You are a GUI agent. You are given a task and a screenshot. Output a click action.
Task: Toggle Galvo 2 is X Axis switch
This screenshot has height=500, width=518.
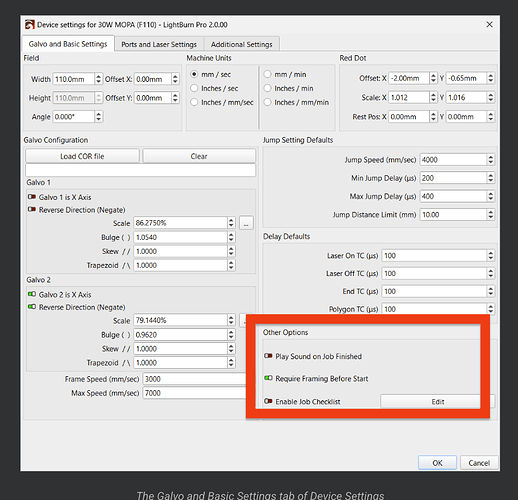32,294
